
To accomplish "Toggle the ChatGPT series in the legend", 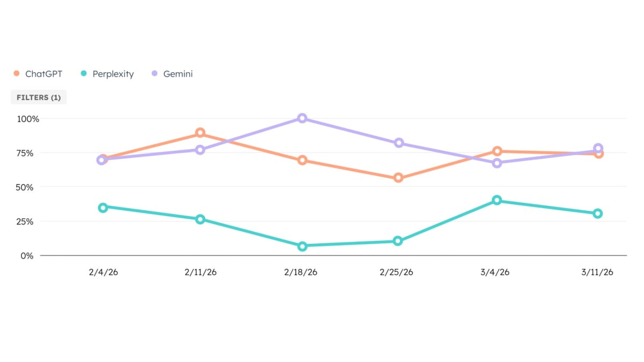I will click(x=43, y=74).
